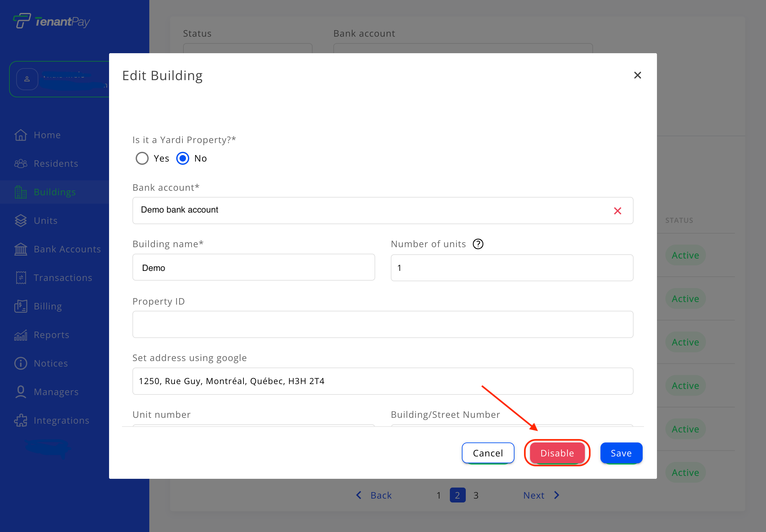The width and height of the screenshot is (766, 532).
Task: Click the Home icon in sidebar
Action: (x=21, y=135)
